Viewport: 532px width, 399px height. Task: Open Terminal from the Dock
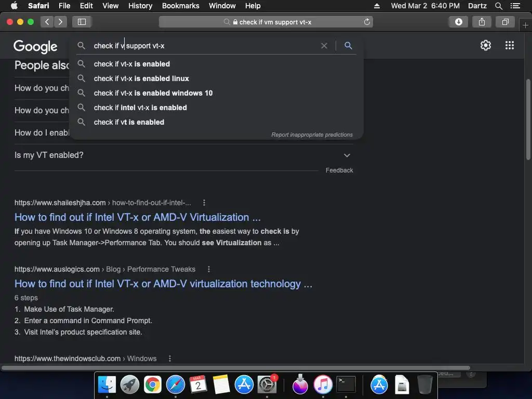[x=345, y=385]
